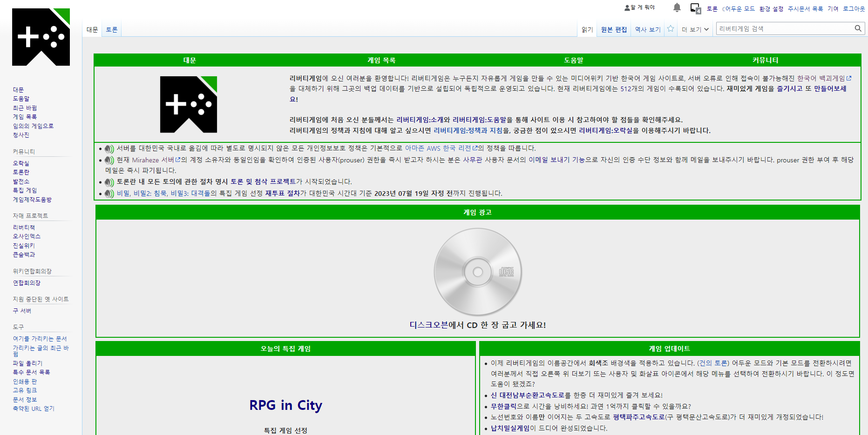Open the 역사 보기 tab

(x=648, y=29)
